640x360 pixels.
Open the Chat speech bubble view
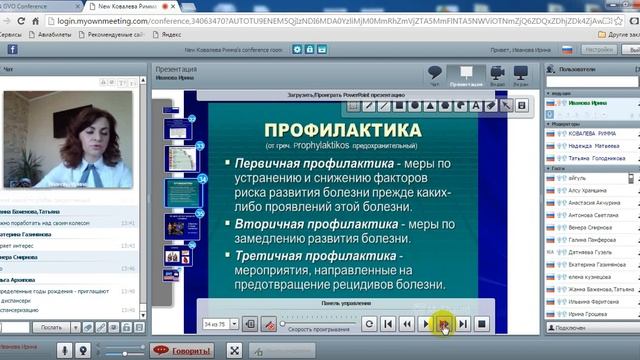[435, 76]
